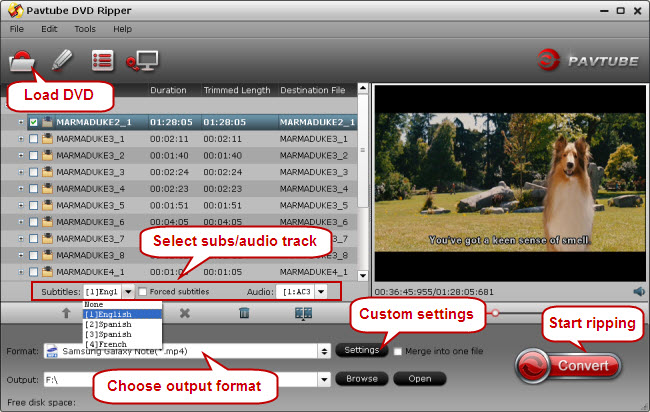
Task: Click the title list scrollbar up arrow
Action: click(363, 88)
